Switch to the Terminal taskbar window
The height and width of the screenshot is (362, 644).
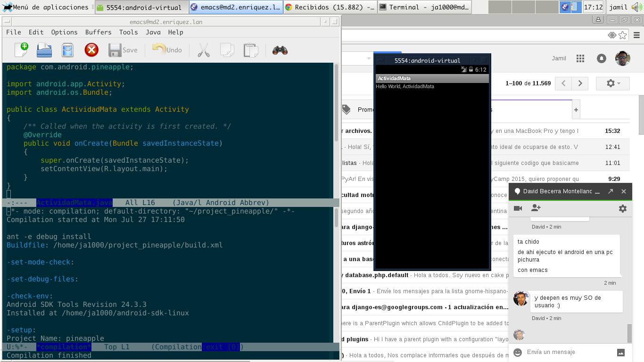click(424, 7)
